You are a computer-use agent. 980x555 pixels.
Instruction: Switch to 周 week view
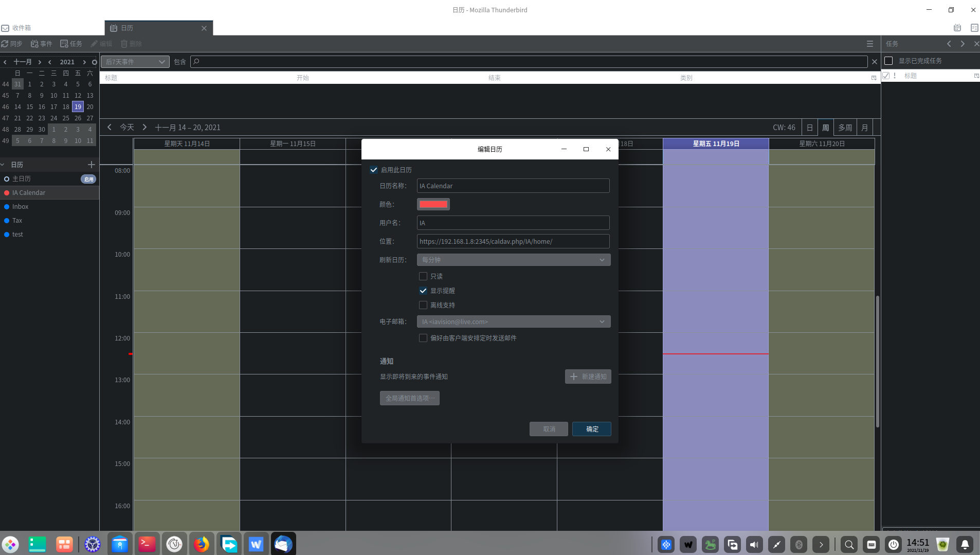click(x=826, y=128)
